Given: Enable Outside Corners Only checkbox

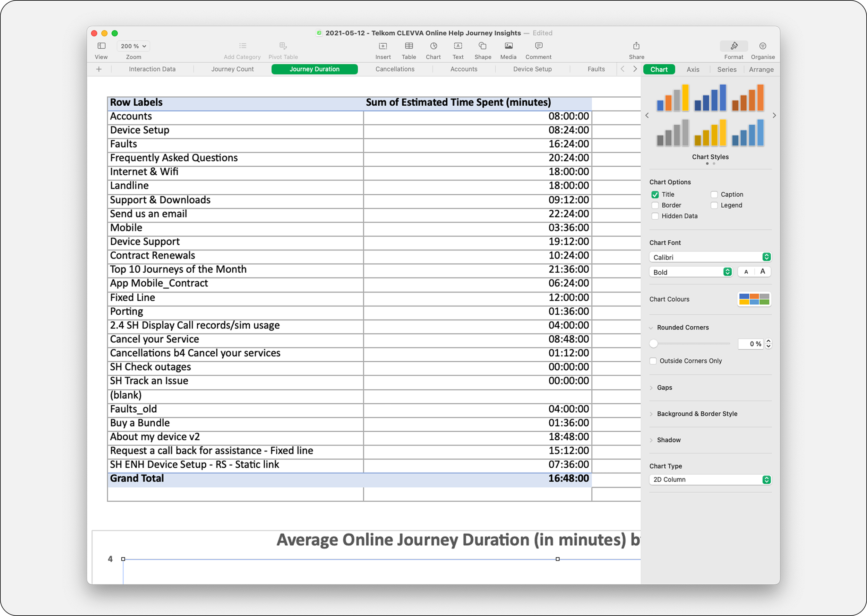Looking at the screenshot, I should pos(653,361).
